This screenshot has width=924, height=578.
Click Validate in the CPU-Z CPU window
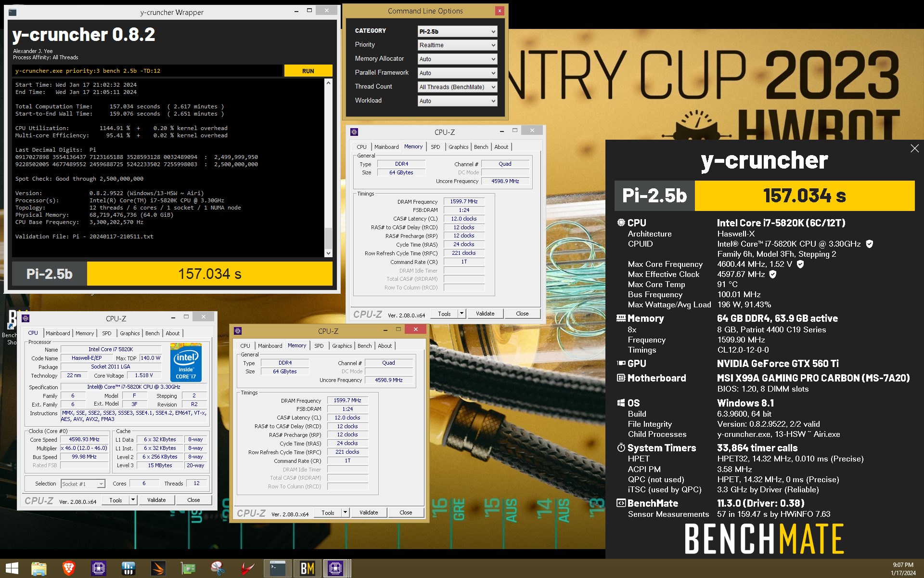click(x=156, y=500)
